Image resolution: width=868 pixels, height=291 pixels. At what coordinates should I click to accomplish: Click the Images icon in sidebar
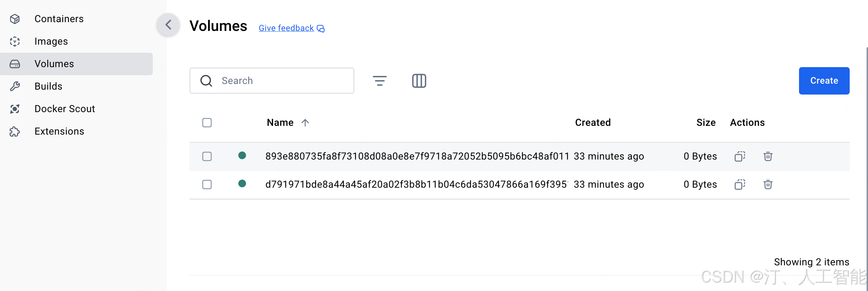(15, 41)
